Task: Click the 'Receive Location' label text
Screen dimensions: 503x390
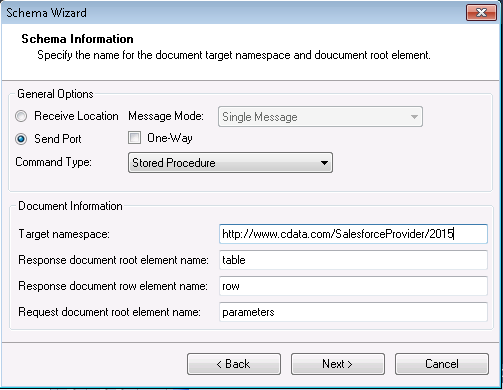Action: pyautogui.click(x=76, y=116)
